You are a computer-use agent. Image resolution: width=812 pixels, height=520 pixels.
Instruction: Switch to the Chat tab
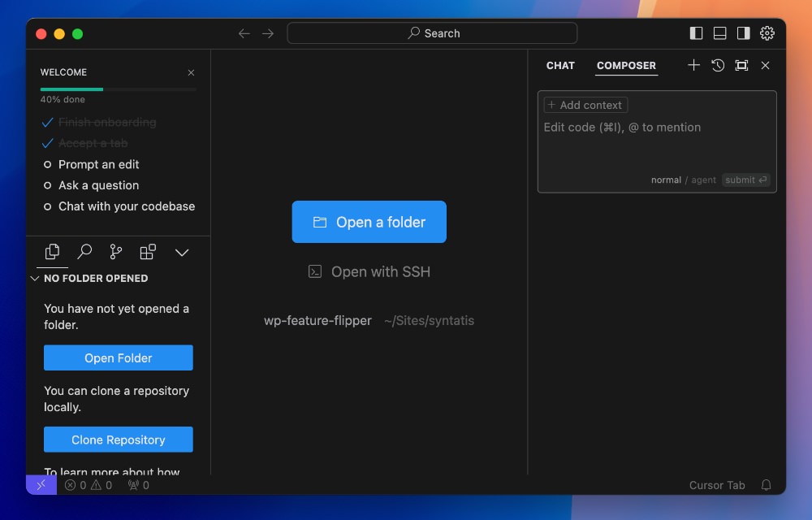[560, 65]
